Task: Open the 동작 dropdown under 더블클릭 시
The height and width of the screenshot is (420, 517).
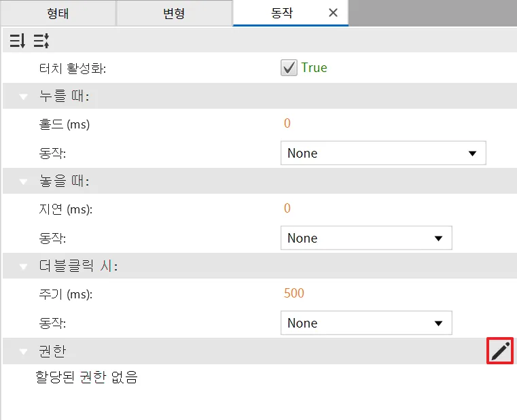Action: click(366, 323)
